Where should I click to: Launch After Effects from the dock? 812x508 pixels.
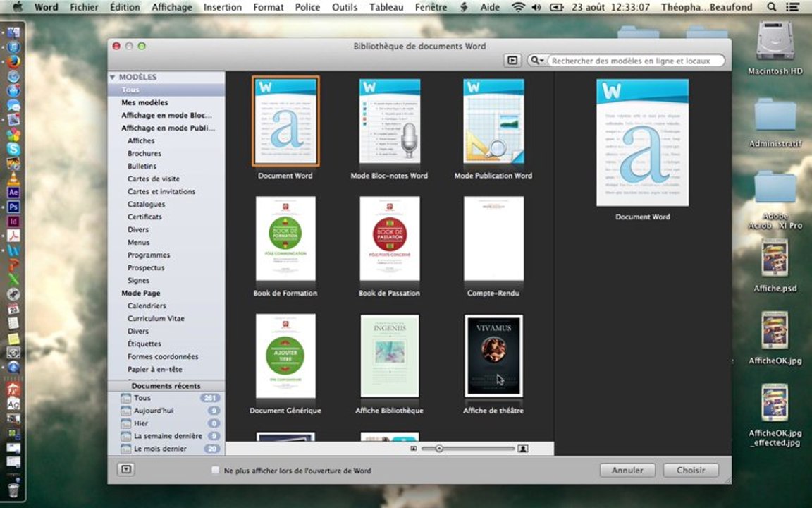pyautogui.click(x=13, y=193)
